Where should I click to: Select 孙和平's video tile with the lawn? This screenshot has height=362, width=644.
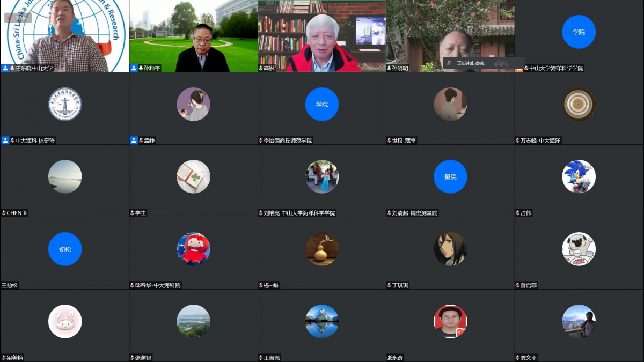tap(193, 35)
